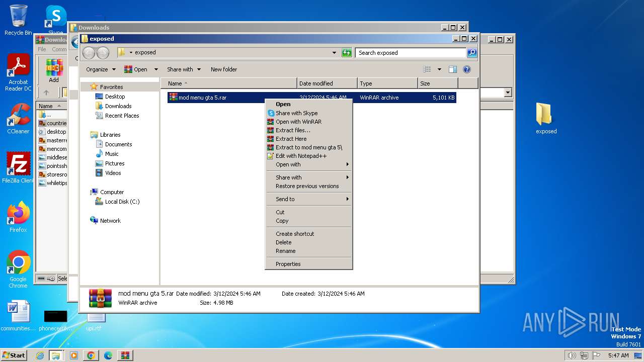This screenshot has height=362, width=644.
Task: Choose Extract files... option
Action: pos(309,130)
